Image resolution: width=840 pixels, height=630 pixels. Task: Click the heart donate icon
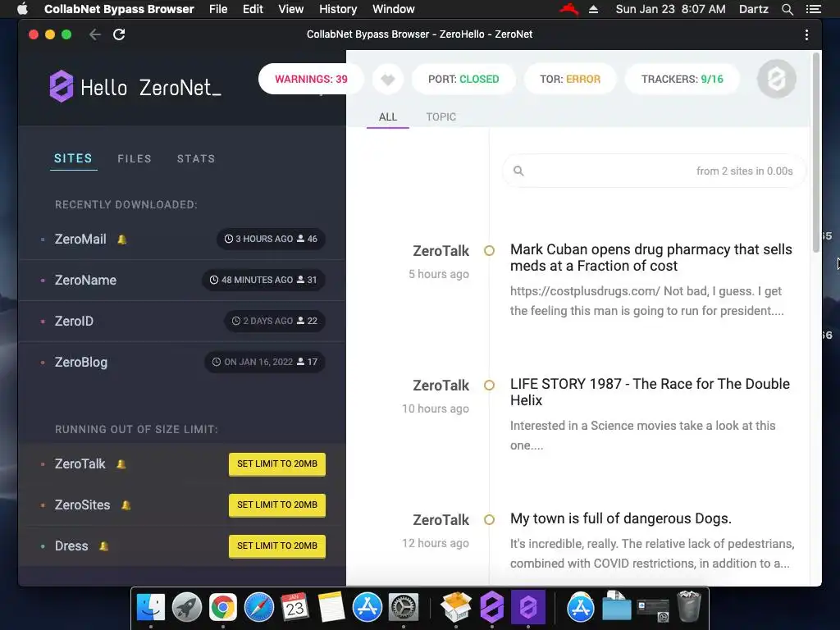(388, 80)
